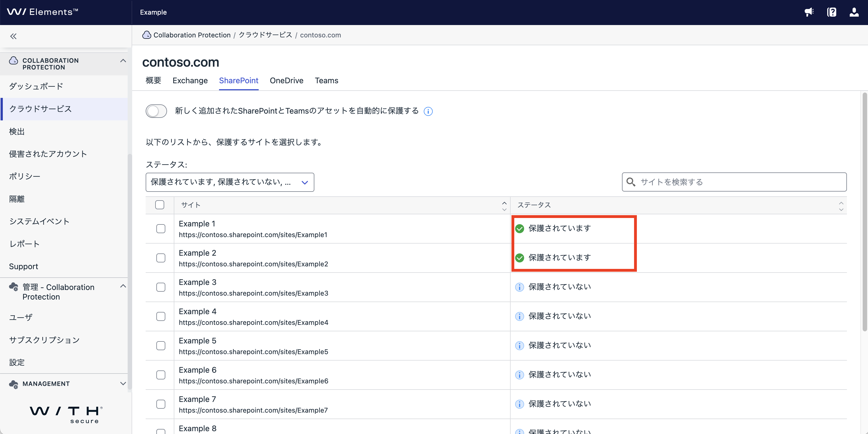
Task: Expand the MANAGEMENT section
Action: click(x=123, y=383)
